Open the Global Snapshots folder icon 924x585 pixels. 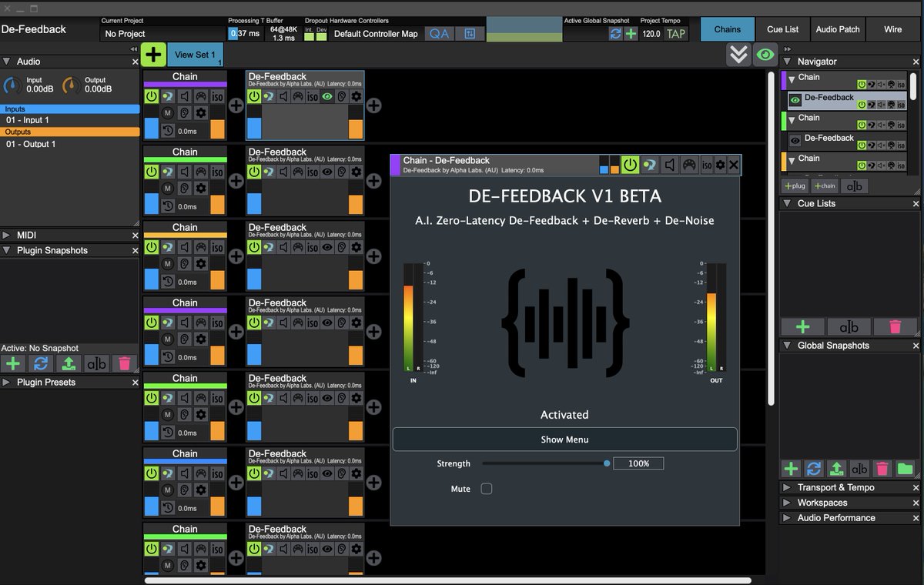click(x=906, y=468)
